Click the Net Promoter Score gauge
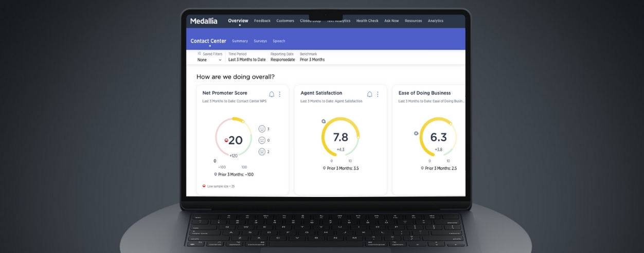Screen dimensions: 644x253 click(x=234, y=136)
